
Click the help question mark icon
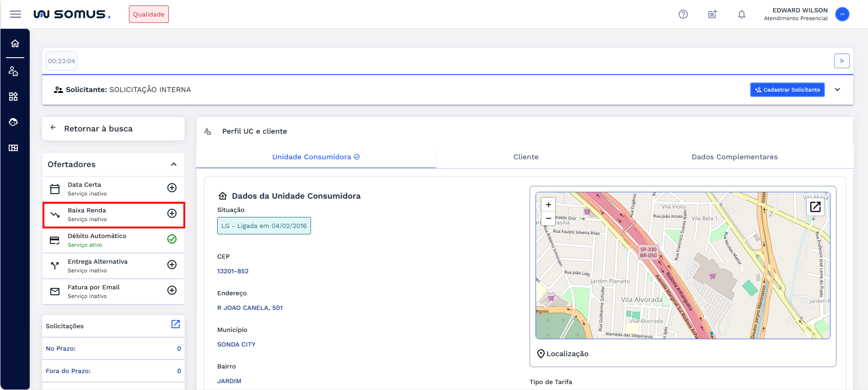[683, 14]
